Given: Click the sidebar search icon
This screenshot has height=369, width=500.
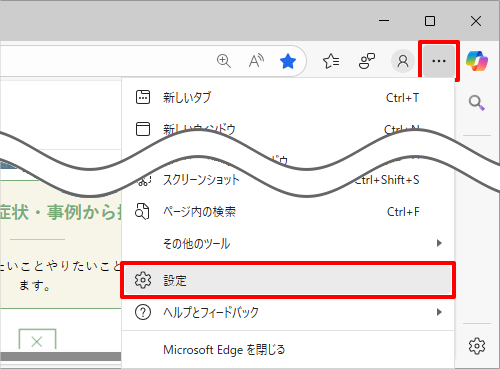Looking at the screenshot, I should (x=477, y=103).
